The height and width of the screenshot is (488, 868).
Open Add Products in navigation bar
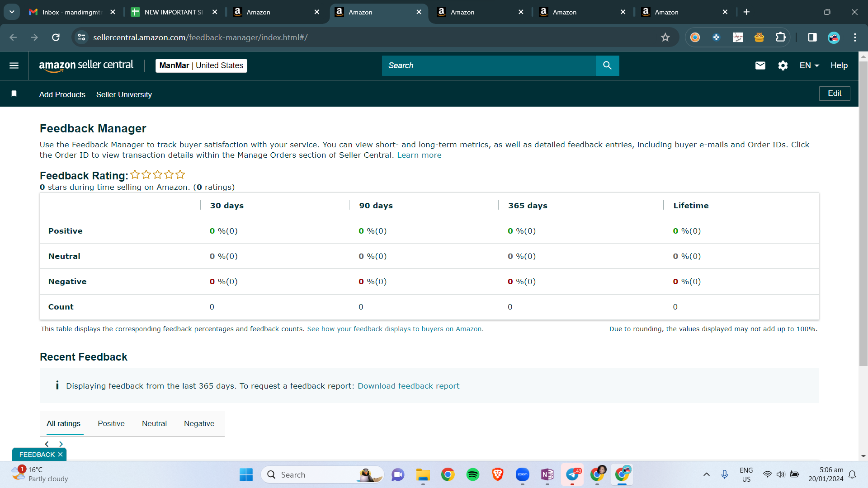pyautogui.click(x=62, y=94)
